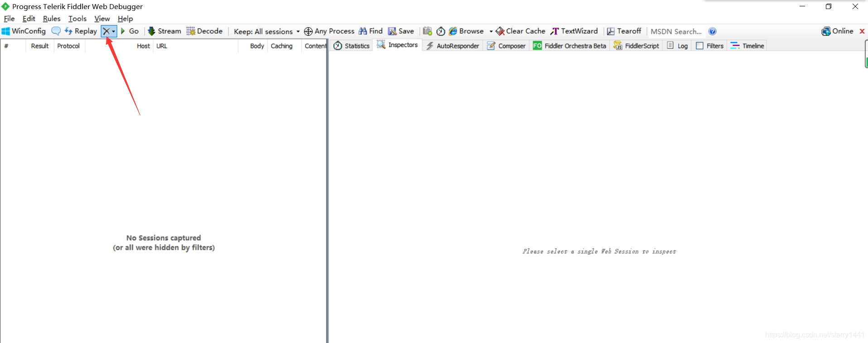This screenshot has height=343, width=868.
Task: Click the blue help question mark icon
Action: coord(712,31)
